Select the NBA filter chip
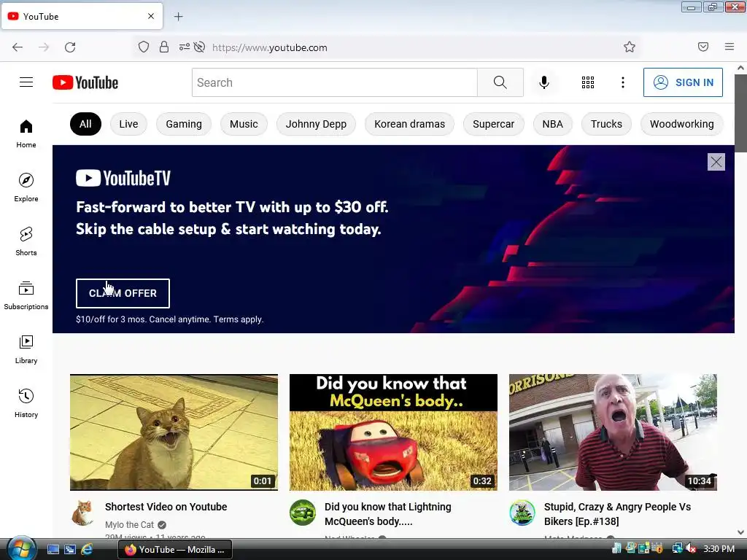 tap(553, 124)
